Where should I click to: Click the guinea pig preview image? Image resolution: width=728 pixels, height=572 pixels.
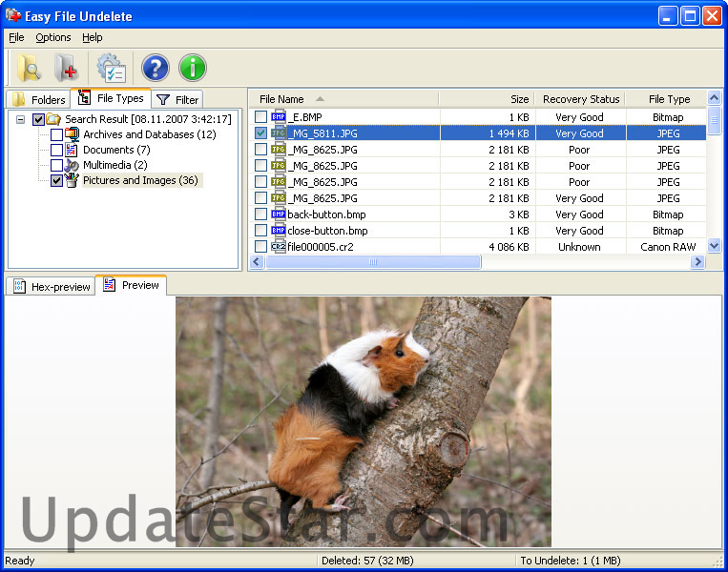(x=364, y=421)
